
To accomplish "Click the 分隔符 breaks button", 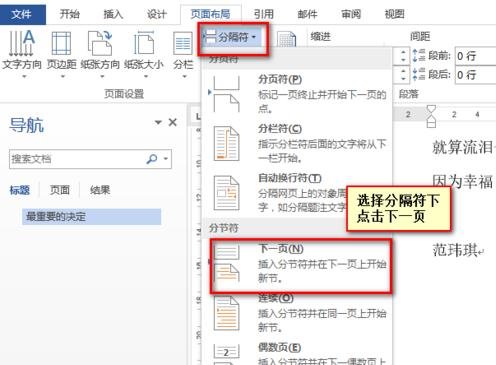I will (x=233, y=37).
